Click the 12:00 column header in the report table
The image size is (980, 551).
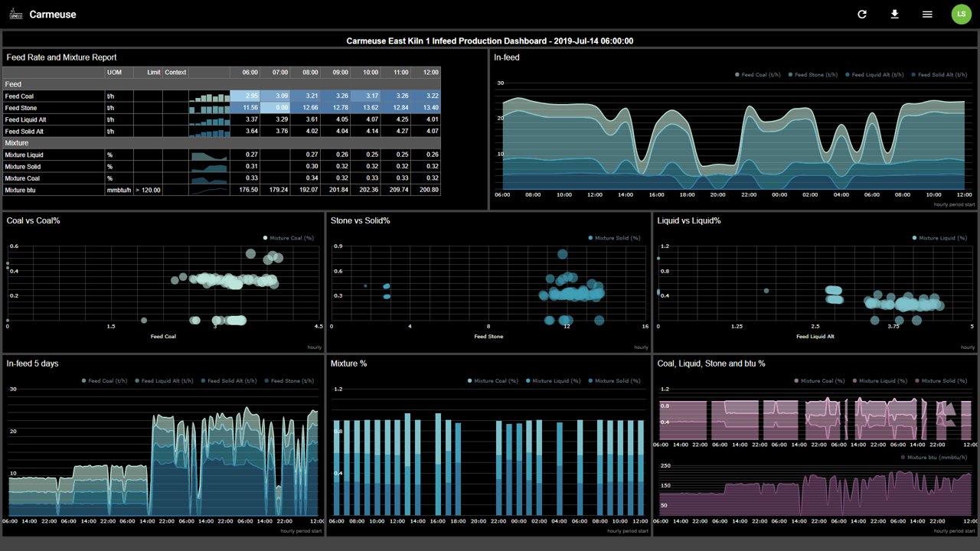426,73
